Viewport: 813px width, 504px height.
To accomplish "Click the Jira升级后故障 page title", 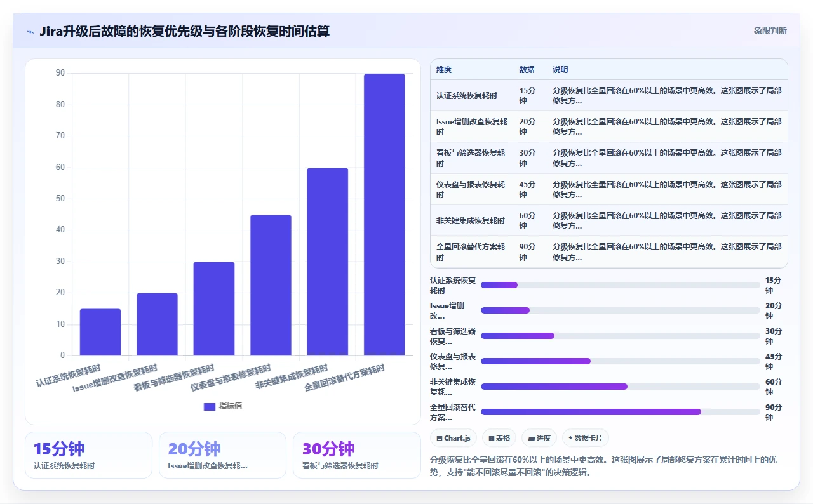I will (x=184, y=31).
